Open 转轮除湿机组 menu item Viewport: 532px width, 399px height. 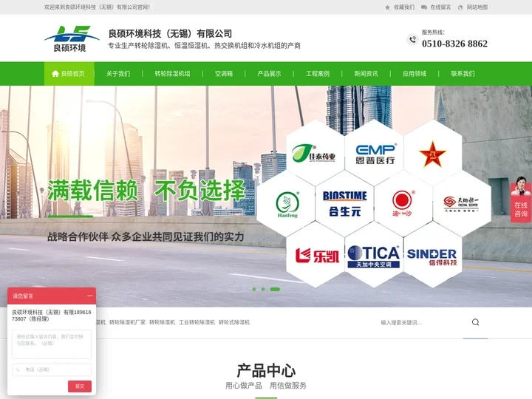(x=172, y=74)
